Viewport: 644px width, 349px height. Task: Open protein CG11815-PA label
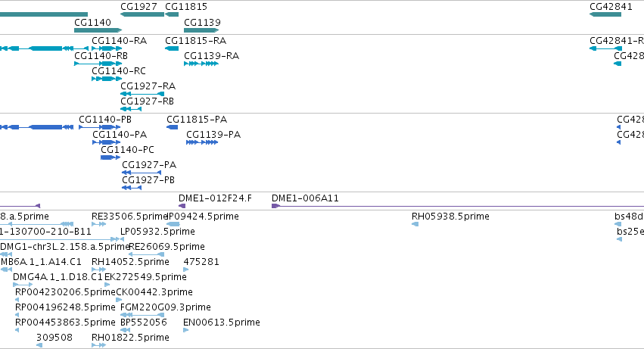coord(197,120)
